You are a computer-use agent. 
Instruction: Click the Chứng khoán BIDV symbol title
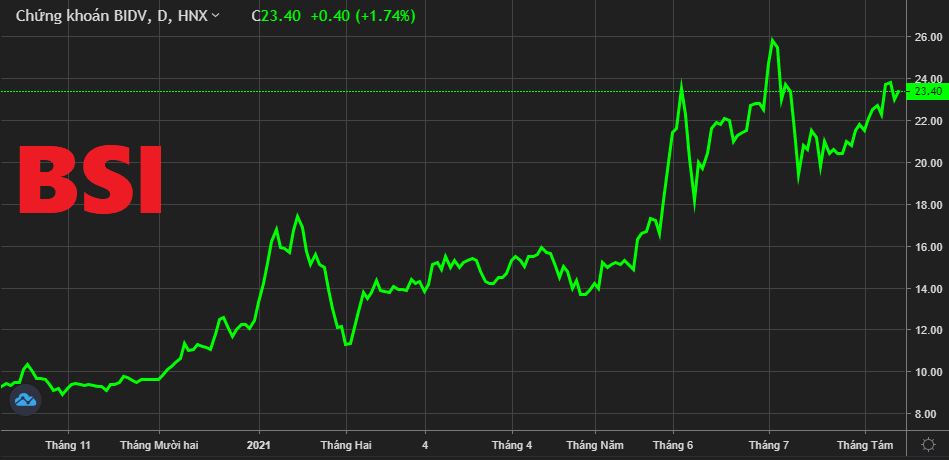pyautogui.click(x=111, y=16)
